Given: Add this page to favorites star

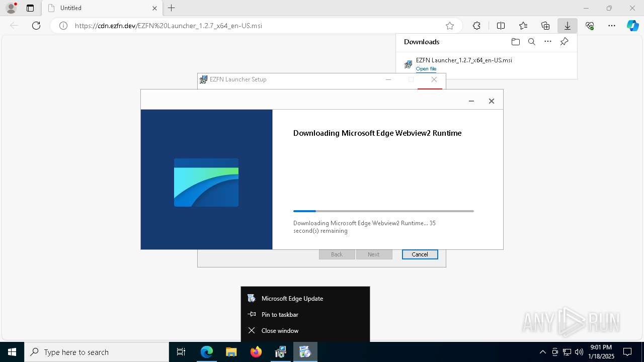Looking at the screenshot, I should pyautogui.click(x=450, y=26).
